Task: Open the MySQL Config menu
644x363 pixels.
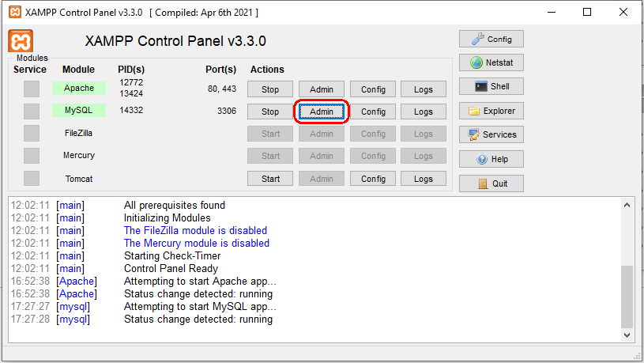Action: coord(373,112)
